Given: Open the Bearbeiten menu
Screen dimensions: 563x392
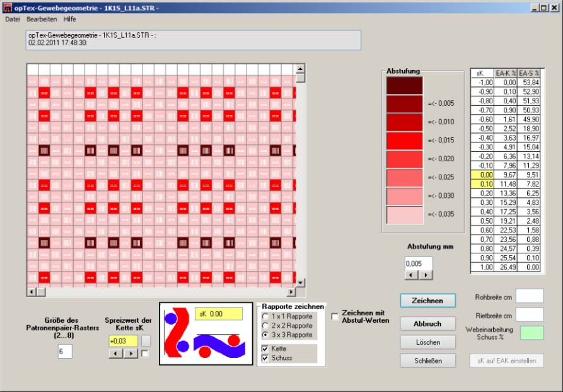Looking at the screenshot, I should (x=42, y=19).
